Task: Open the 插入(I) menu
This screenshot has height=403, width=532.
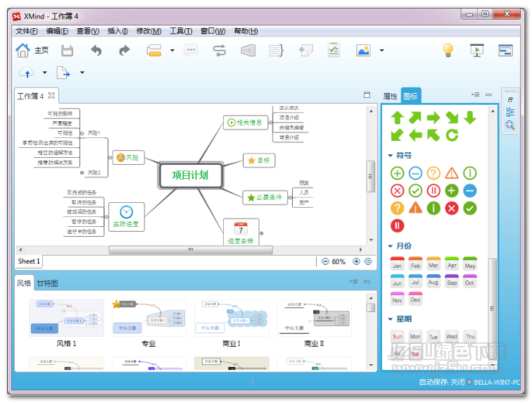Action: tap(118, 31)
